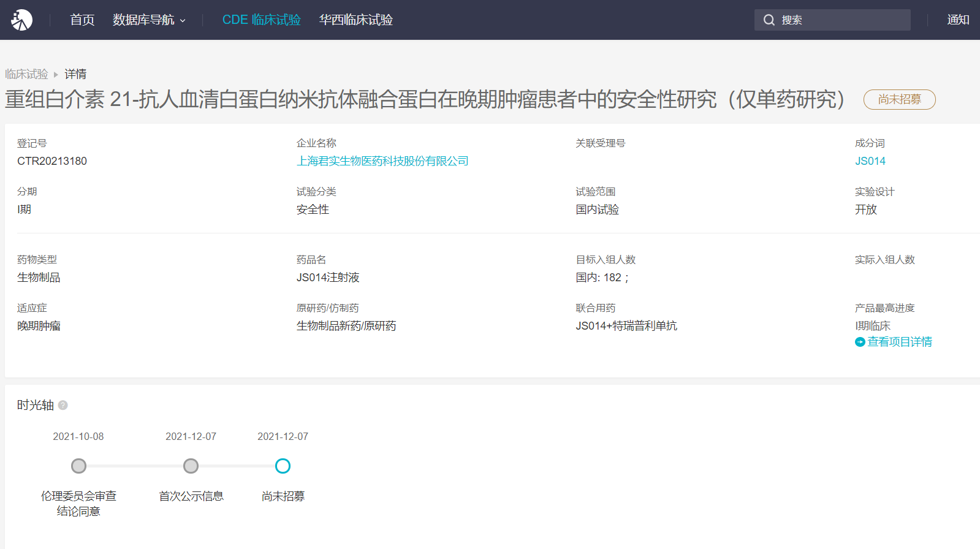The image size is (980, 549).
Task: Click the registration number CTR20213180
Action: coord(52,161)
